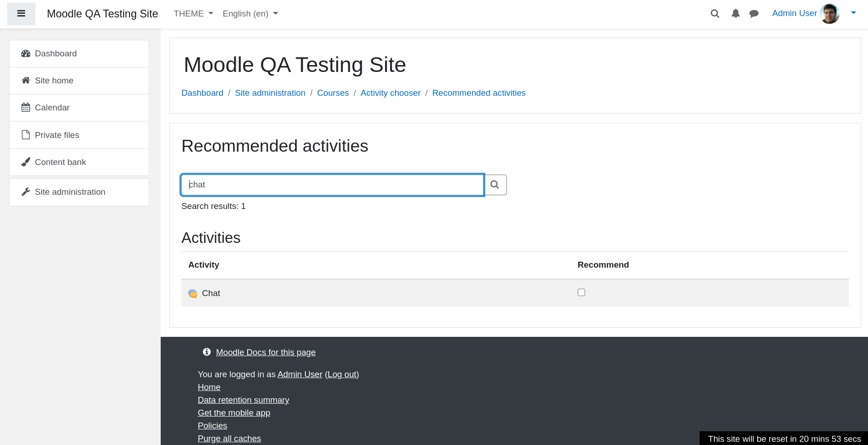This screenshot has height=445, width=868.
Task: Click the Activity column header
Action: click(x=204, y=265)
